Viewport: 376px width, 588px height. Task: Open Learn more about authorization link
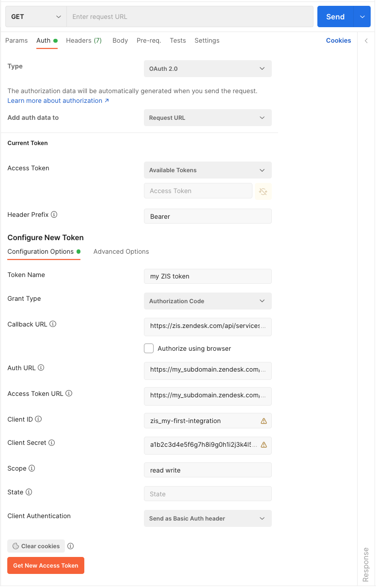coord(58,101)
